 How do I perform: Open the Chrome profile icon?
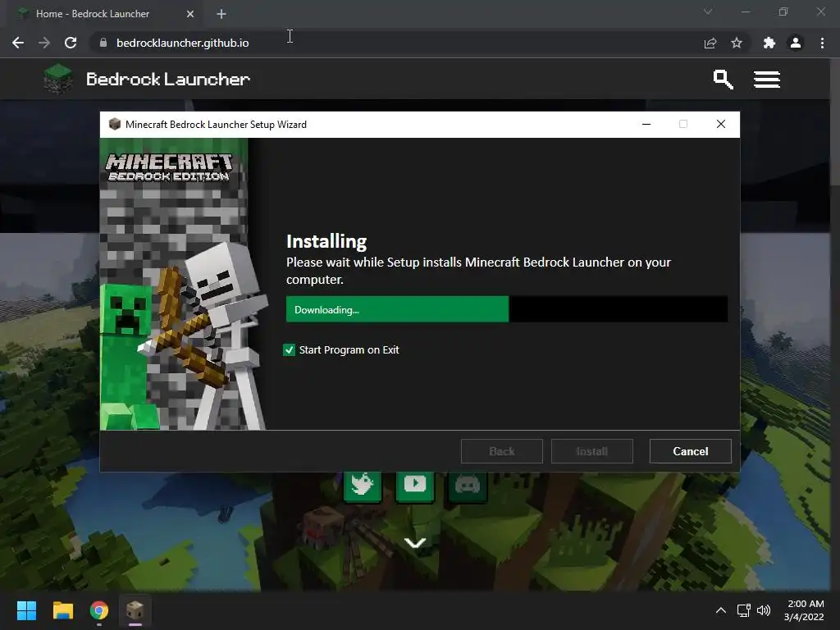pos(796,43)
